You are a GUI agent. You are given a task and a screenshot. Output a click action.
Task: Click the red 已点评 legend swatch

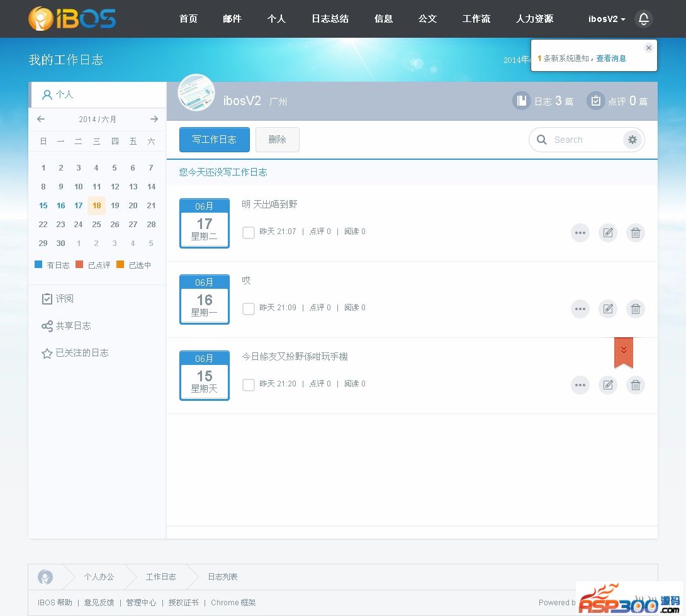point(79,264)
